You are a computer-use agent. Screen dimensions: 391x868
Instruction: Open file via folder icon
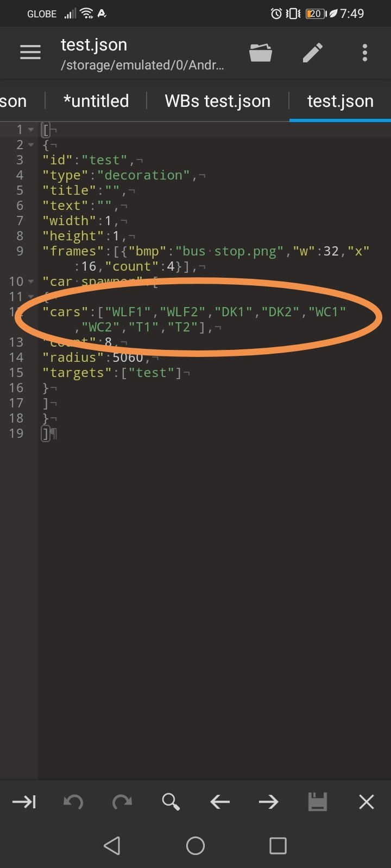click(x=261, y=53)
